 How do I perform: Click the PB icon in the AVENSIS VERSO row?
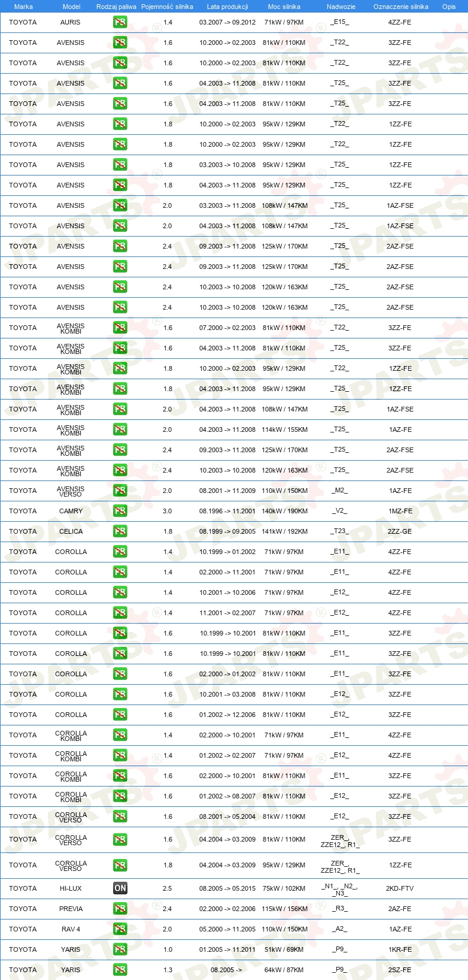[x=120, y=491]
